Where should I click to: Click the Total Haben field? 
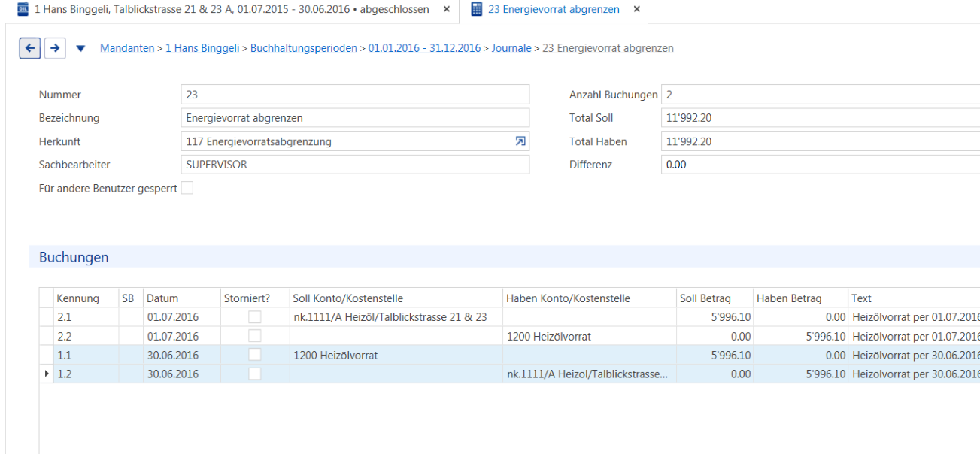click(x=821, y=141)
